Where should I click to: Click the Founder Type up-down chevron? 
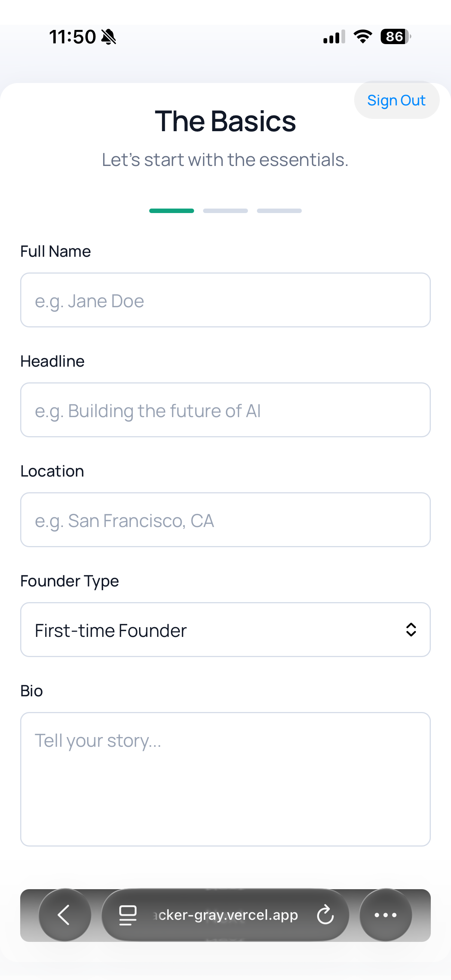[x=411, y=630]
